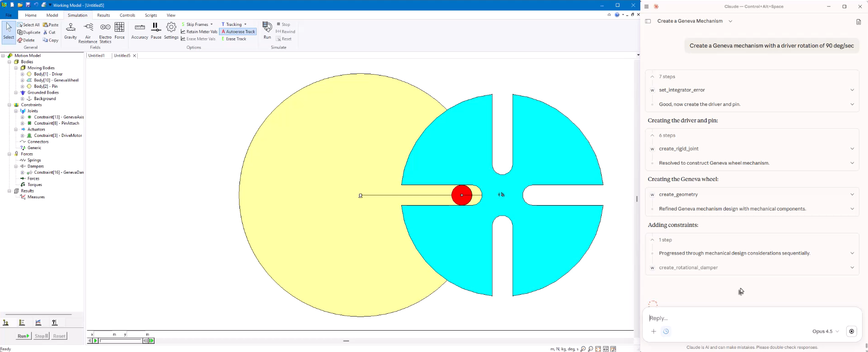Click the Settings gear in ribbon
Image resolution: width=868 pixels, height=352 pixels.
point(171,30)
